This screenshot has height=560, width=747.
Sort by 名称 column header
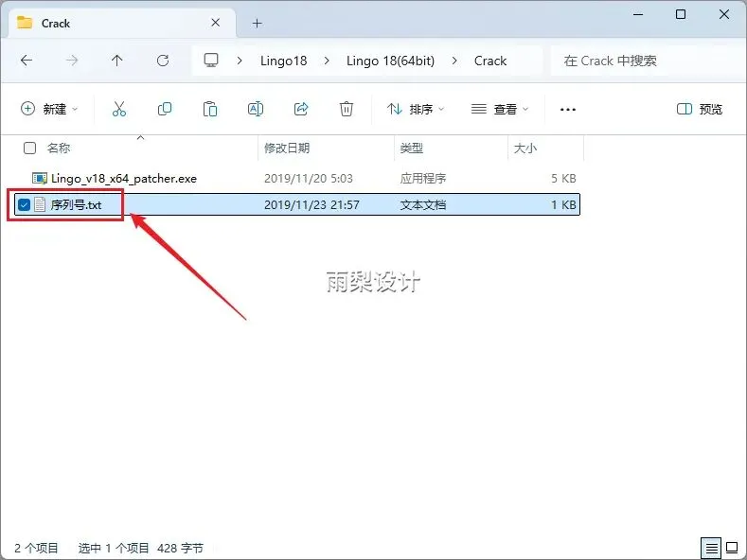pyautogui.click(x=59, y=149)
